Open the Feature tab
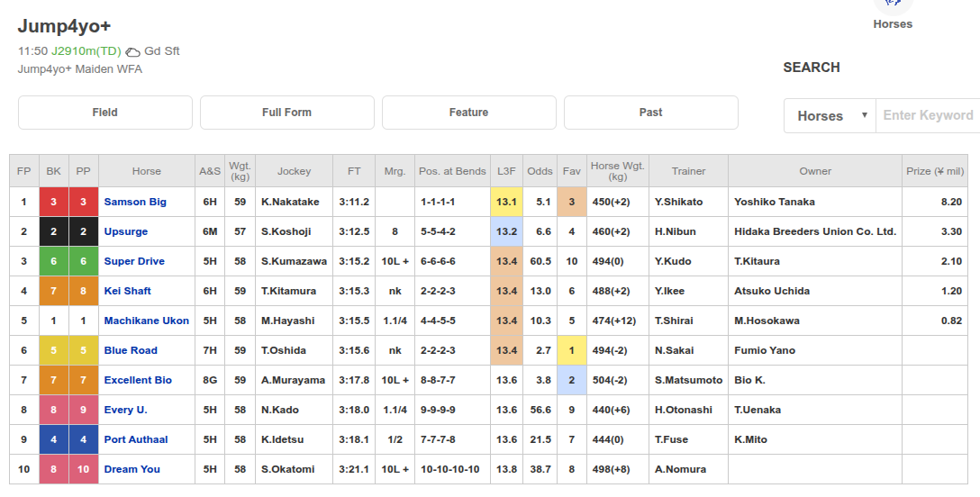The image size is (980, 497). [468, 113]
